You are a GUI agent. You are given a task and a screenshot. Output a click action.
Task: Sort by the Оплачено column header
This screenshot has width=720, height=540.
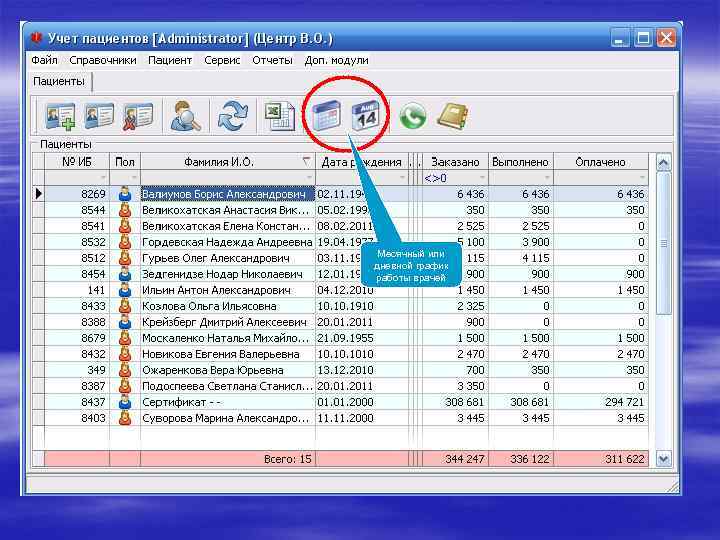601,162
